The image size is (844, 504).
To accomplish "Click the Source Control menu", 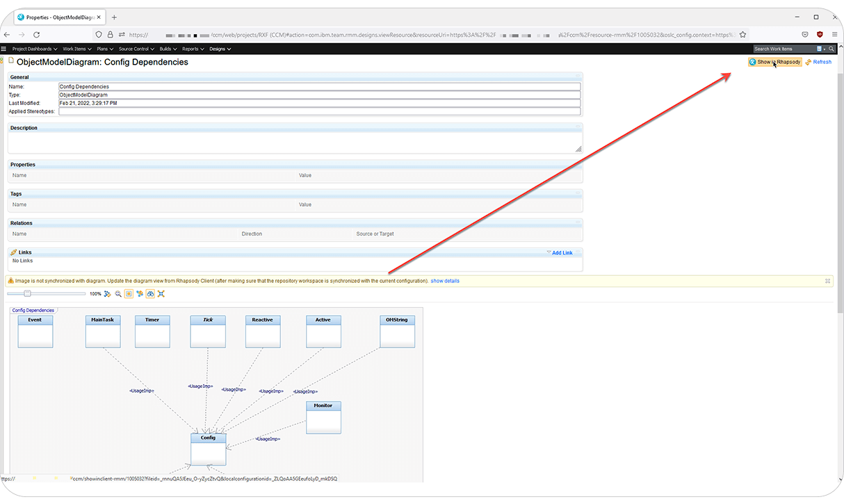I will [x=135, y=49].
